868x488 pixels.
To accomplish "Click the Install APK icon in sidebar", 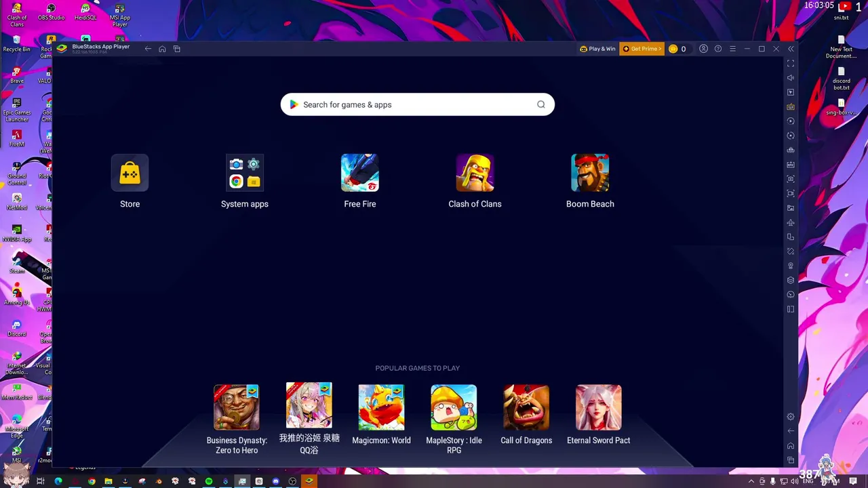I will tap(791, 165).
